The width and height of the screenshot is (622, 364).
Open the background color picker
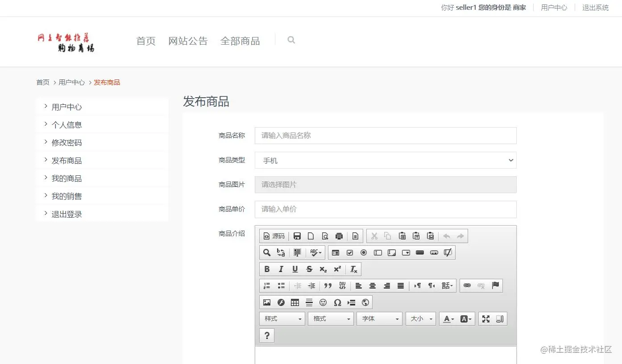pos(466,318)
